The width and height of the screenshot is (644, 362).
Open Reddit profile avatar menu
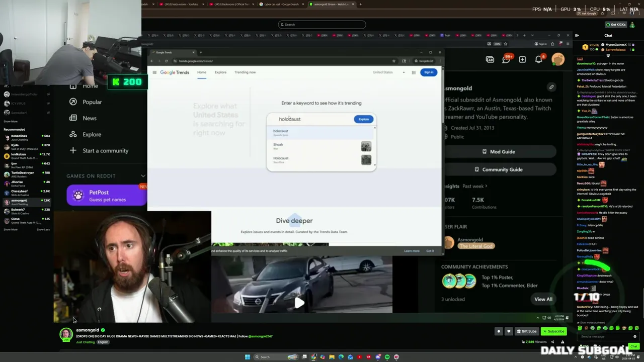tap(558, 59)
